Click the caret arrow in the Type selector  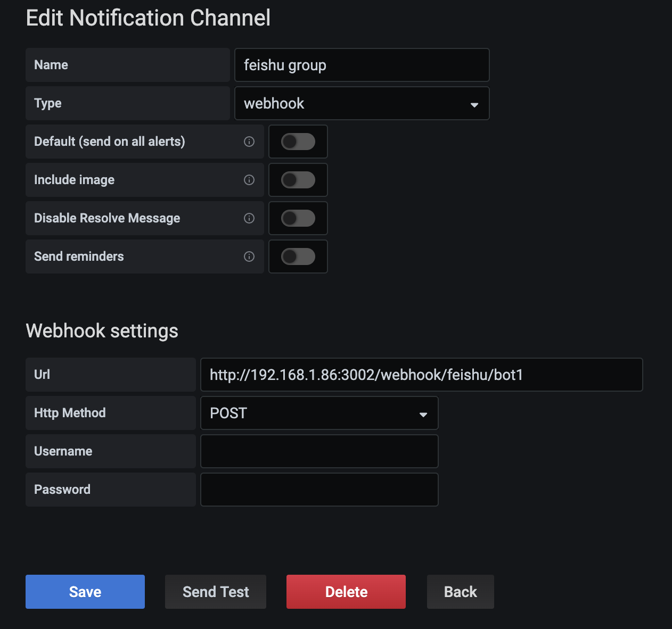pos(474,105)
